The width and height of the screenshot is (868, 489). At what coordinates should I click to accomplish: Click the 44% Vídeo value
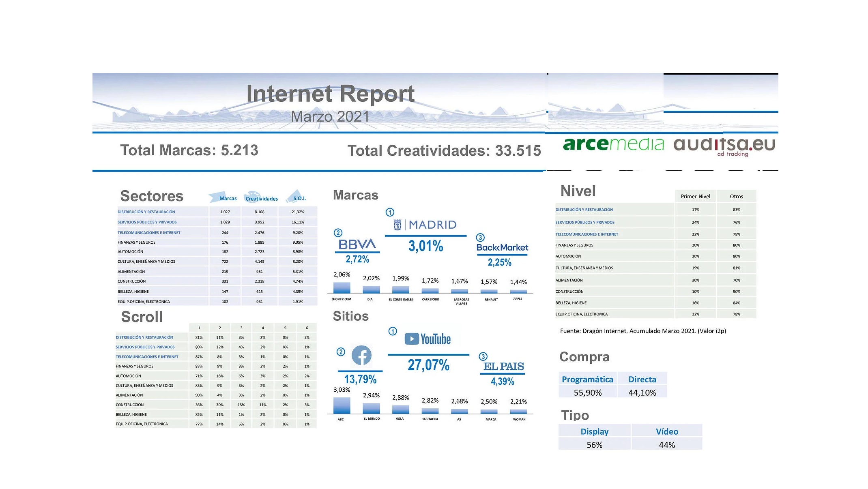coord(667,445)
